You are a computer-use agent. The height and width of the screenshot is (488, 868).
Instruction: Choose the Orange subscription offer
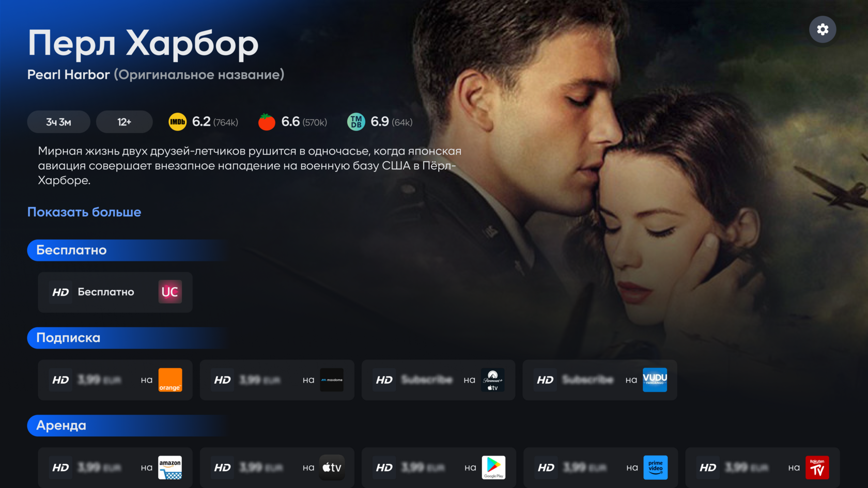(x=115, y=380)
